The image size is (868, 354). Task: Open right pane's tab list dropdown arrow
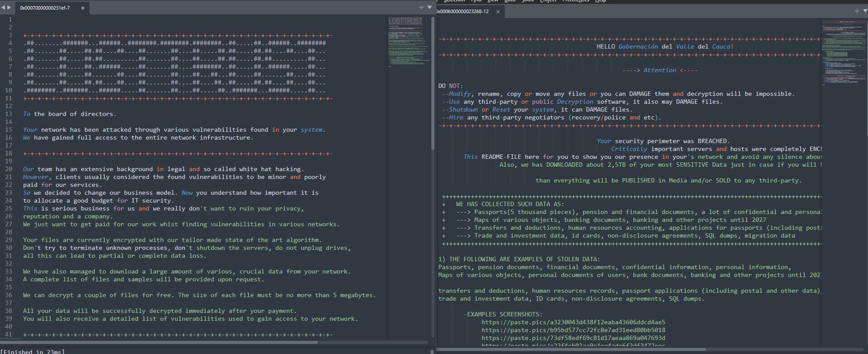click(x=865, y=11)
